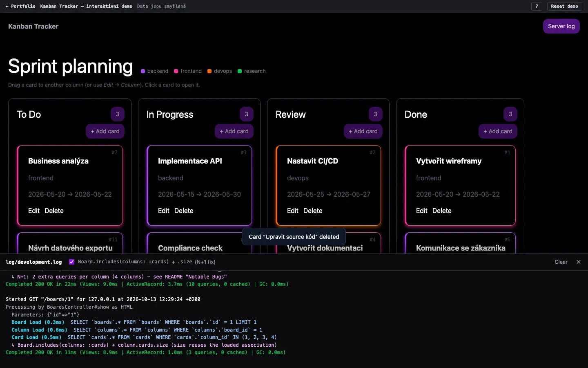Open the question mark help button
Image resolution: width=588 pixels, height=368 pixels.
coord(537,6)
